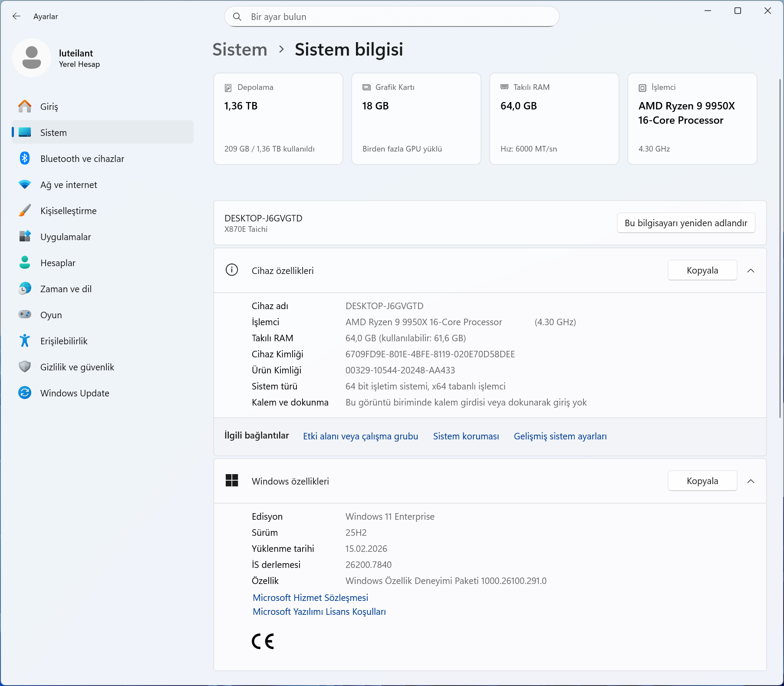Select Hesaplar in sidebar
Screen dimensions: 784x686
(x=103, y=263)
